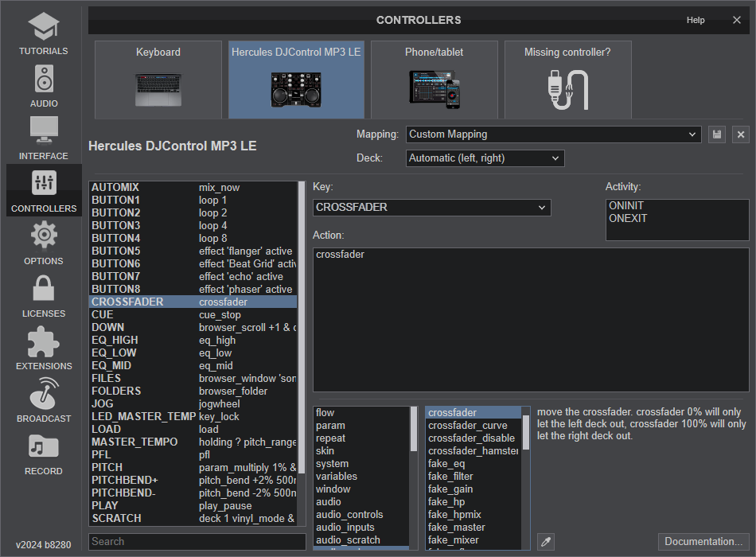This screenshot has height=557, width=756.
Task: Open the Interface settings section
Action: (44, 139)
